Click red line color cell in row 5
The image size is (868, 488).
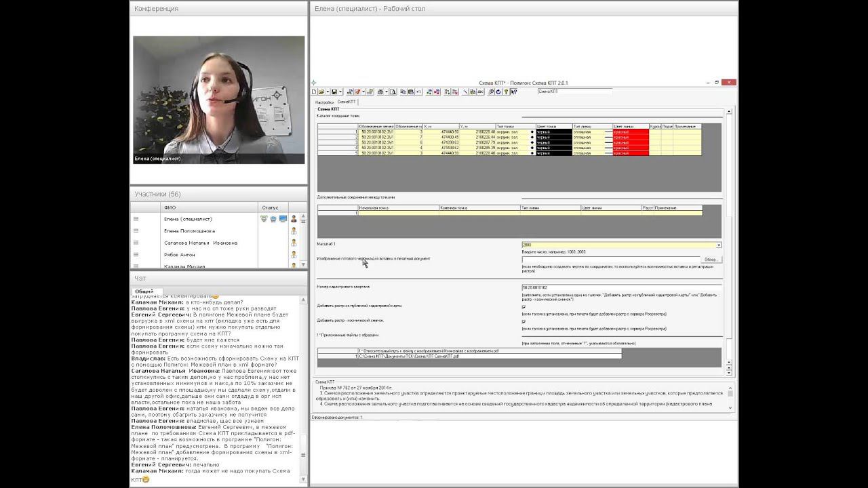[x=630, y=153]
